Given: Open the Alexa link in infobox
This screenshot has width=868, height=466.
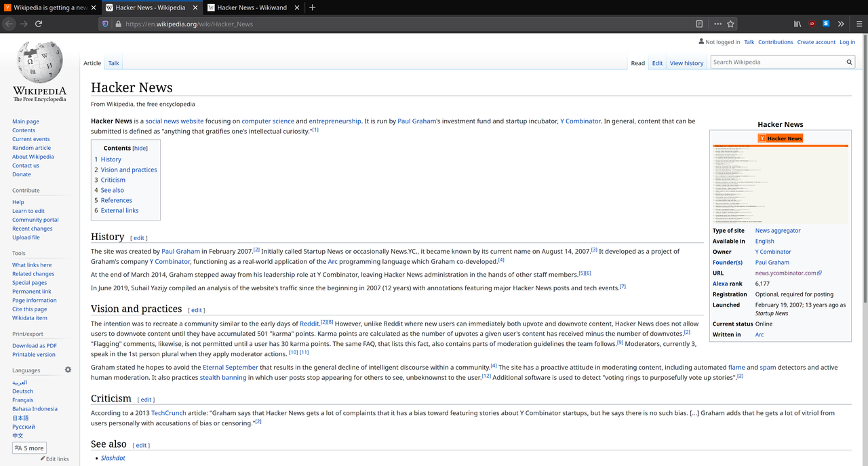Looking at the screenshot, I should click(720, 284).
